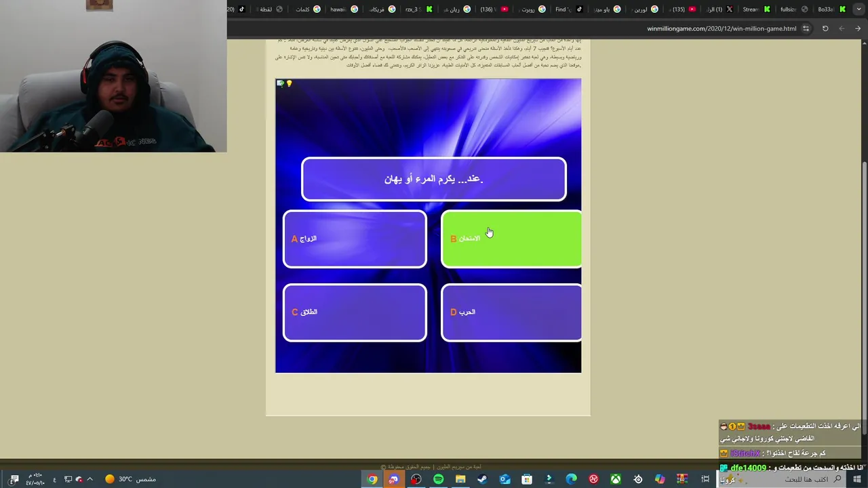The image size is (868, 488).
Task: Click the small icon left of the lightbulb
Action: click(281, 83)
